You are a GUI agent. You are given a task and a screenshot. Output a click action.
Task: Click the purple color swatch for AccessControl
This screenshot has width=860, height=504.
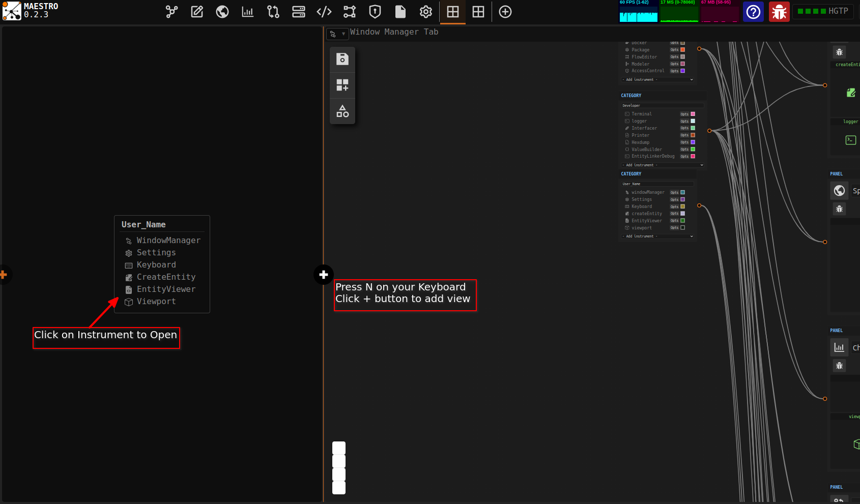(682, 71)
